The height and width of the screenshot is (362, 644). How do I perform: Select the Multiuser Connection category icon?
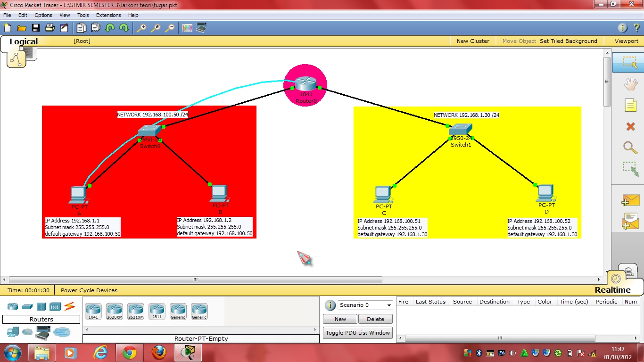pos(61,332)
